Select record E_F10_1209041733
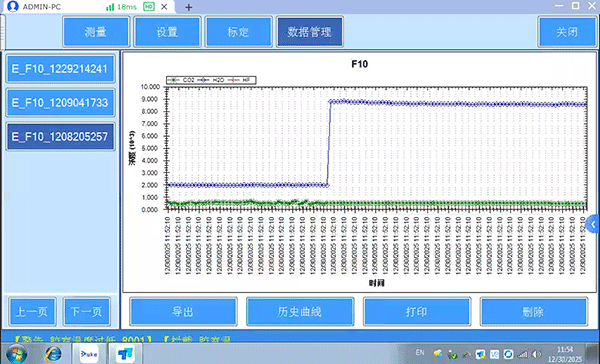The height and width of the screenshot is (364, 600). click(x=60, y=103)
